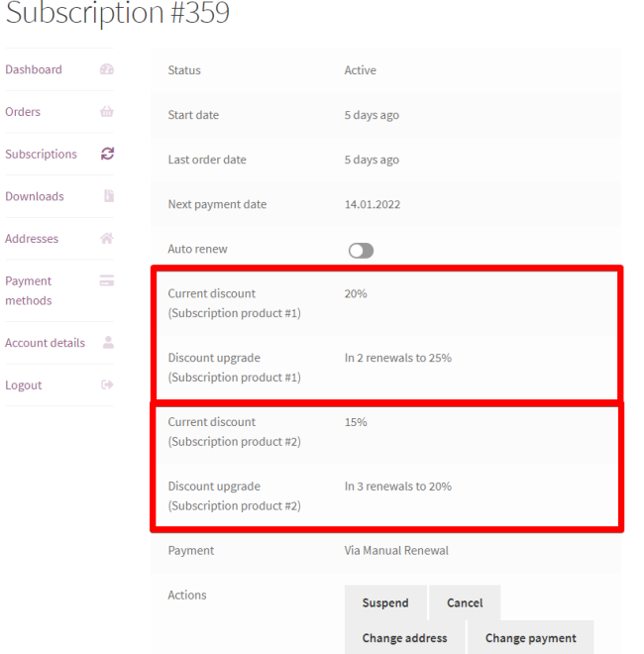The image size is (644, 654).
Task: Toggle the Auto renew switch
Action: (x=361, y=251)
